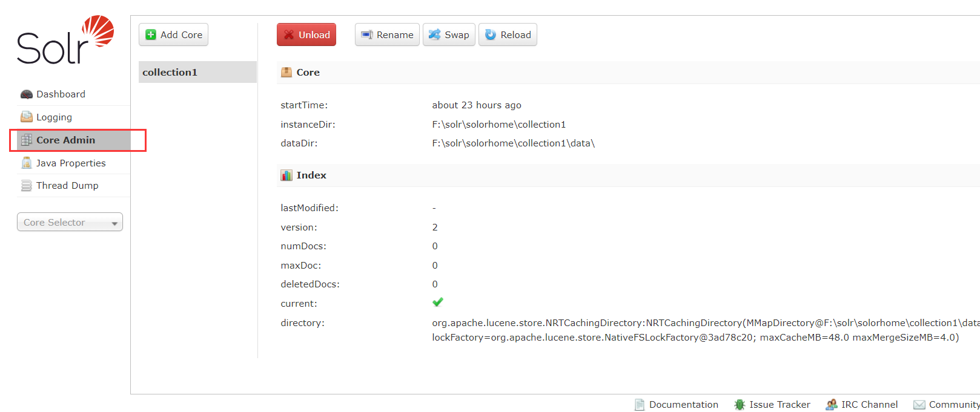This screenshot has width=980, height=412.
Task: Swap the core with another
Action: [449, 34]
